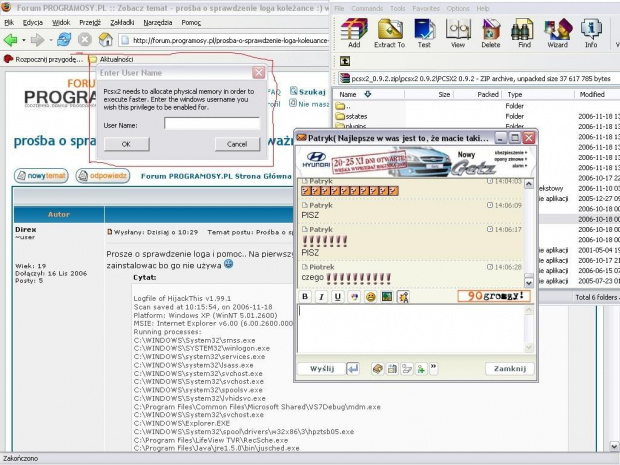Click the first icon after send-on-Enter in chat
Viewport: 620px width, 465px height.
click(378, 369)
